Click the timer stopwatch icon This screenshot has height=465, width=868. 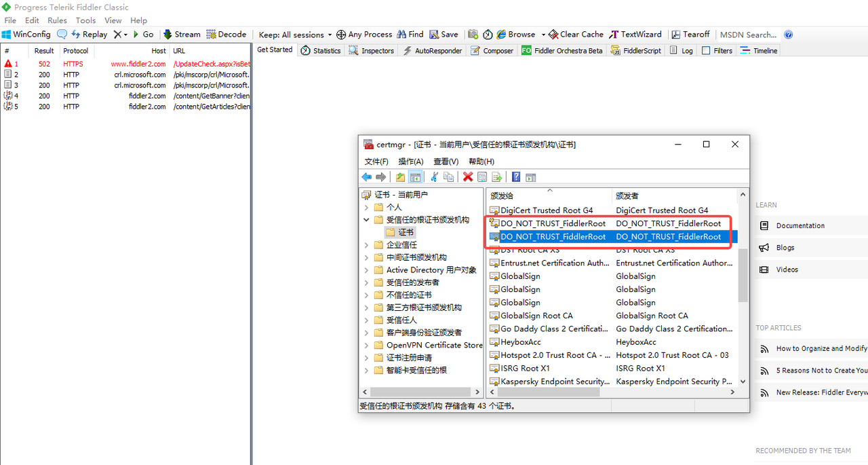click(x=488, y=35)
